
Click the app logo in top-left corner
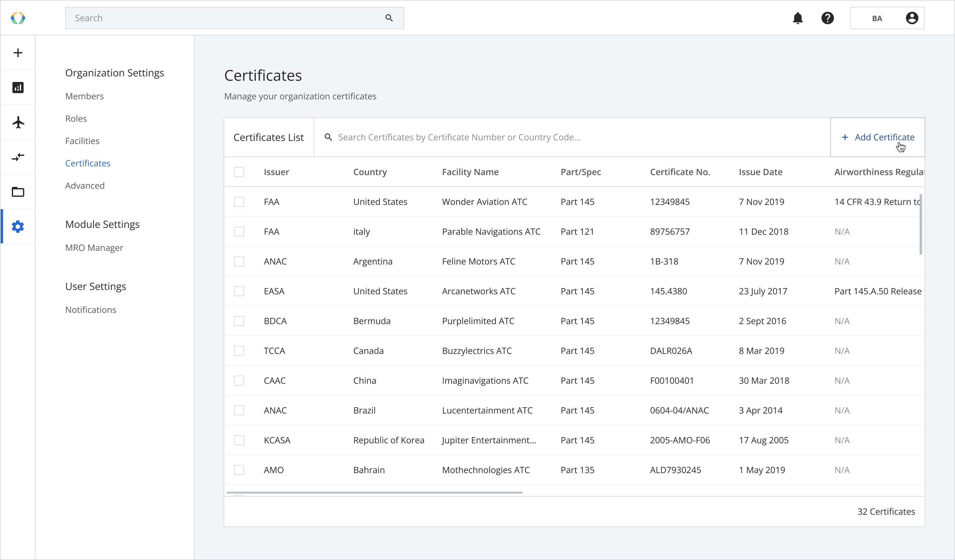point(18,18)
